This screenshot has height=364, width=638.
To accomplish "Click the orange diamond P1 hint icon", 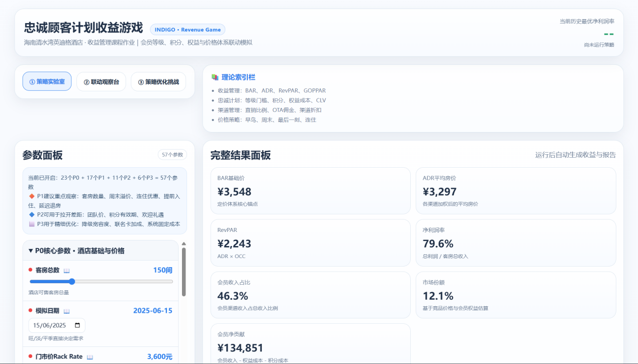I will [32, 196].
